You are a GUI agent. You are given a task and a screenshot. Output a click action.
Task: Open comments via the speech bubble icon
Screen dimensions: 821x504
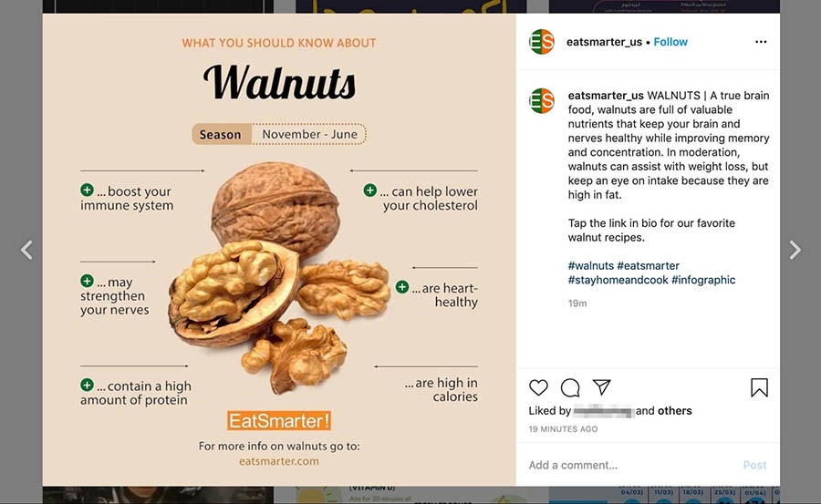point(570,388)
